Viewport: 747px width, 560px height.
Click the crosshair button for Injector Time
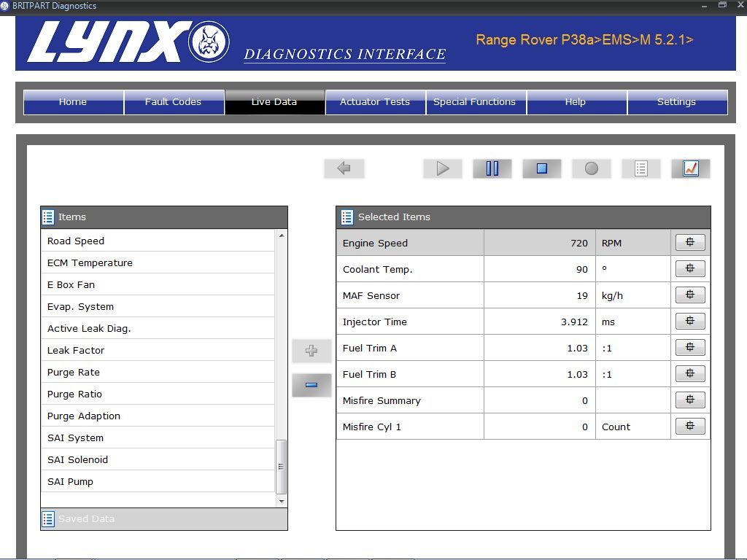click(x=690, y=321)
